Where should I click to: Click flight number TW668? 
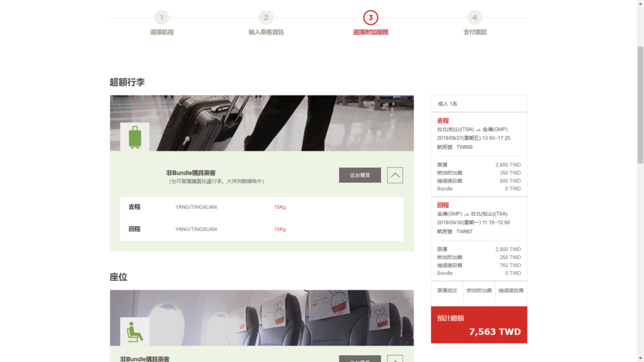point(464,147)
